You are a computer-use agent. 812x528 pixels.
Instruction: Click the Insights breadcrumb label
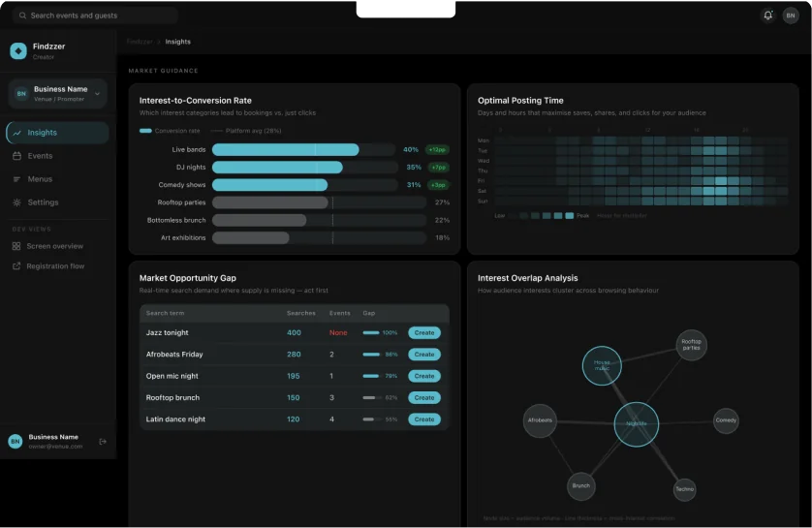tap(177, 42)
